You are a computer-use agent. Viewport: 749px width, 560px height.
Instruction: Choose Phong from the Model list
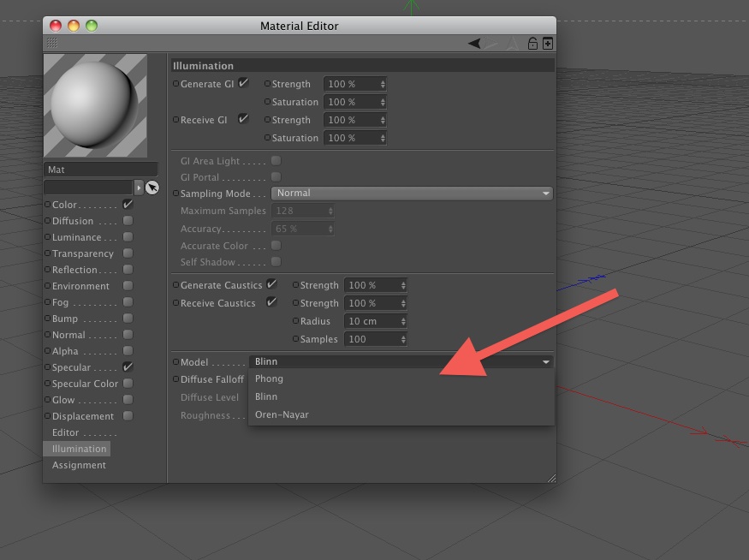[x=269, y=378]
